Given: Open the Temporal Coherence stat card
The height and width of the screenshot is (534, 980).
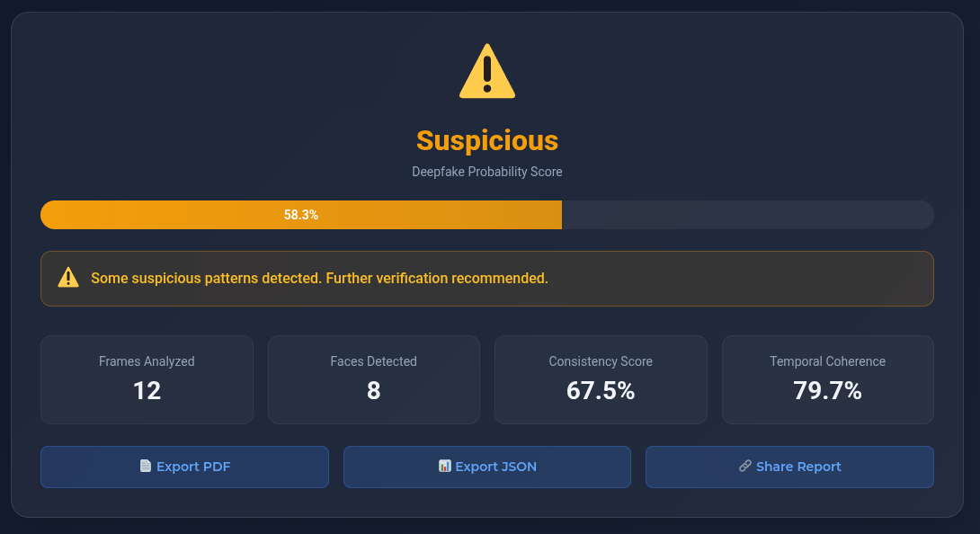Looking at the screenshot, I should pyautogui.click(x=827, y=378).
